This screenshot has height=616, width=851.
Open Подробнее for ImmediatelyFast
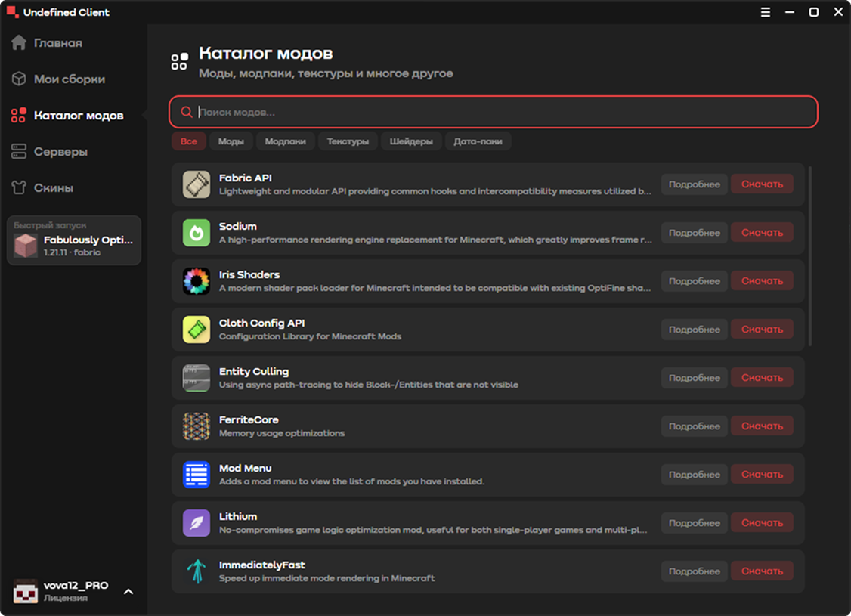click(694, 571)
